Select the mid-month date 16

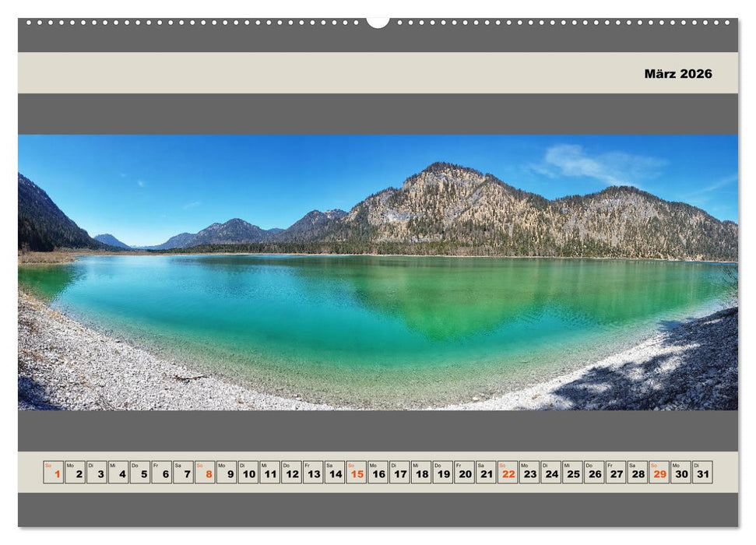click(378, 468)
